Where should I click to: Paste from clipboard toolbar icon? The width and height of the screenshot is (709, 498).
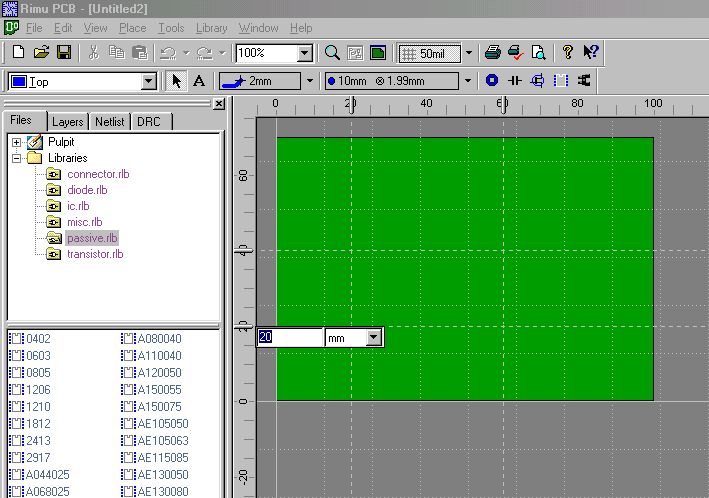pos(140,52)
